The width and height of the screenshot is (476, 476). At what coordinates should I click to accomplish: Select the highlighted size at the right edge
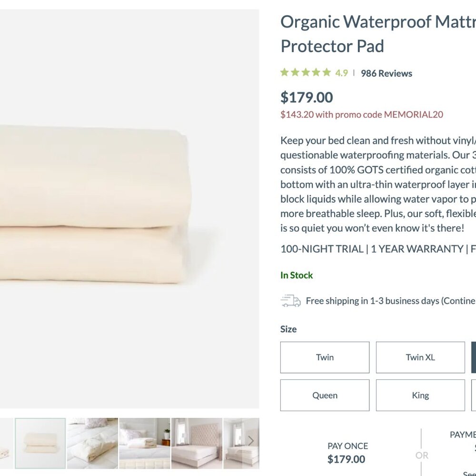point(473,357)
